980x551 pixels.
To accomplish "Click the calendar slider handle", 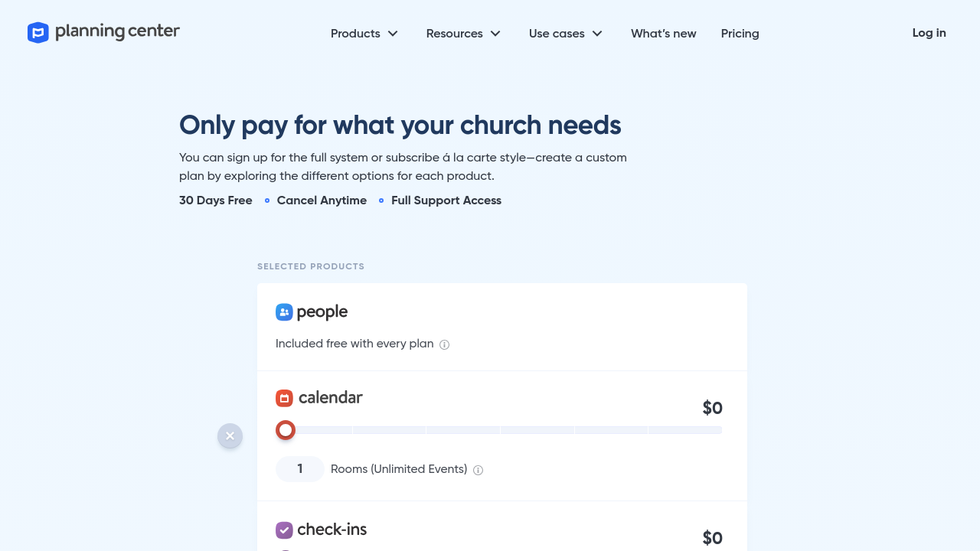I will [286, 430].
